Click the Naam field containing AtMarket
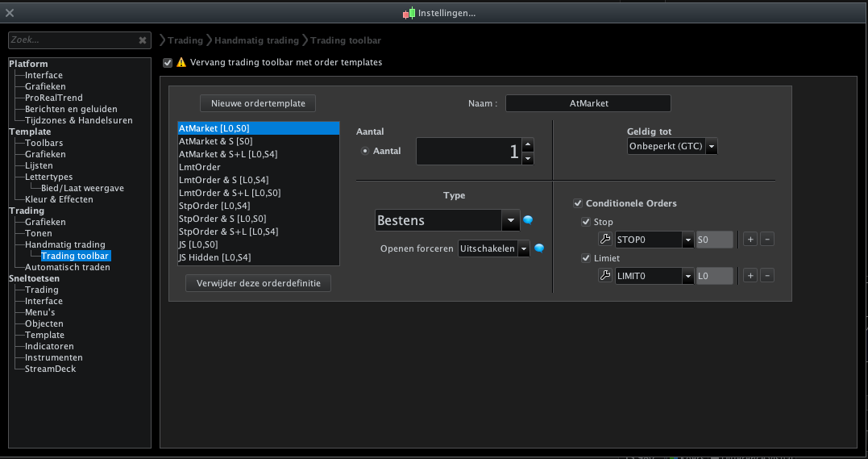This screenshot has width=868, height=459. [588, 103]
